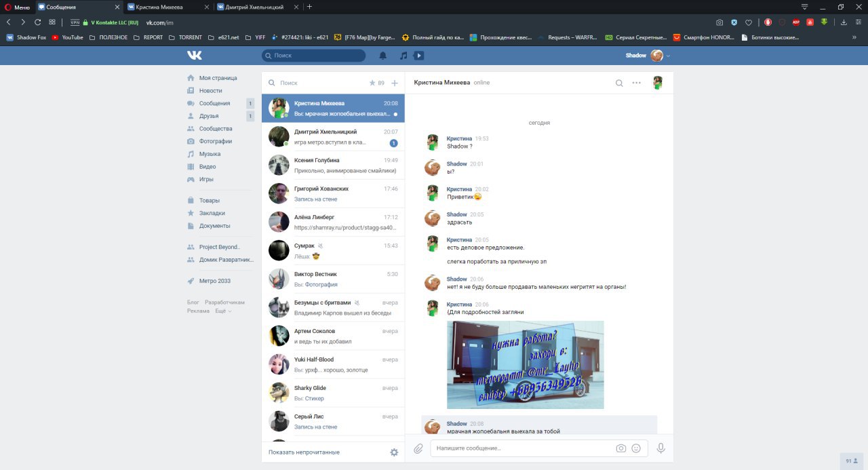Screen dimensions: 868x470
Task: Attach a file with paperclip icon
Action: click(418, 448)
